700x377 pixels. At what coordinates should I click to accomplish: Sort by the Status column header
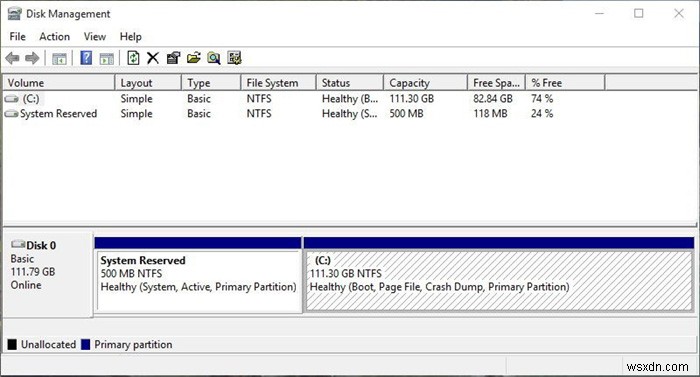[350, 83]
